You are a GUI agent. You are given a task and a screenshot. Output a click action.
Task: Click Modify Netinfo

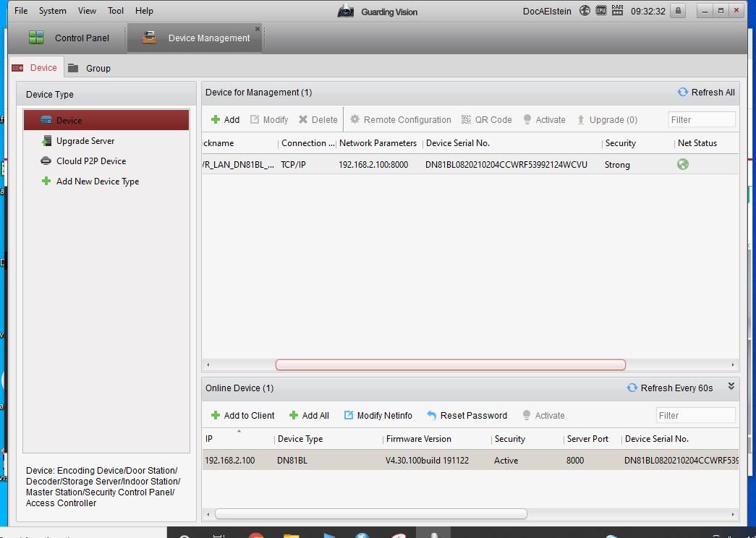pyautogui.click(x=378, y=415)
